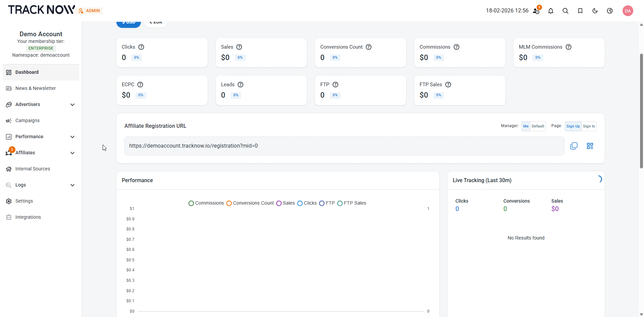Viewport: 644px width, 317px height.
Task: Toggle Conversions Count series in legend
Action: pyautogui.click(x=250, y=203)
